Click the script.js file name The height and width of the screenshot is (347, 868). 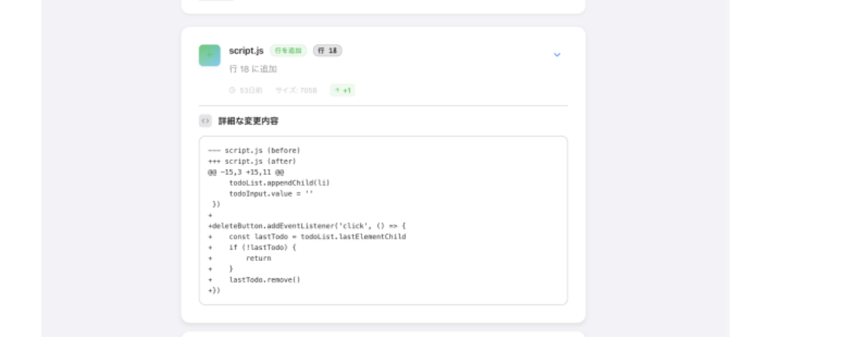246,51
